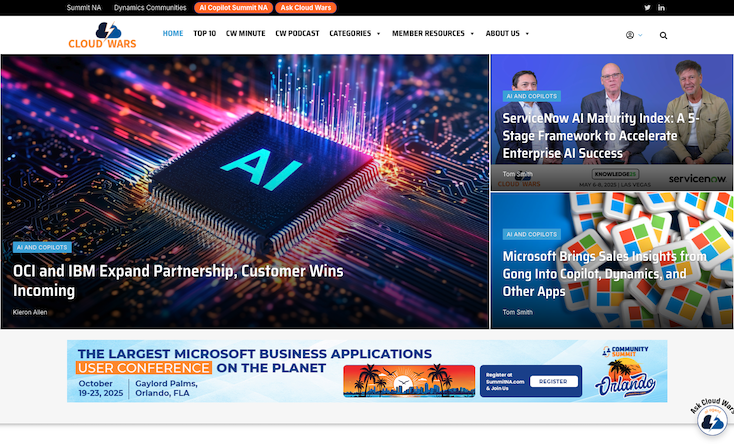Image resolution: width=734 pixels, height=445 pixels.
Task: Open the ServiceNow AI Maturity Index article
Action: pos(601,136)
